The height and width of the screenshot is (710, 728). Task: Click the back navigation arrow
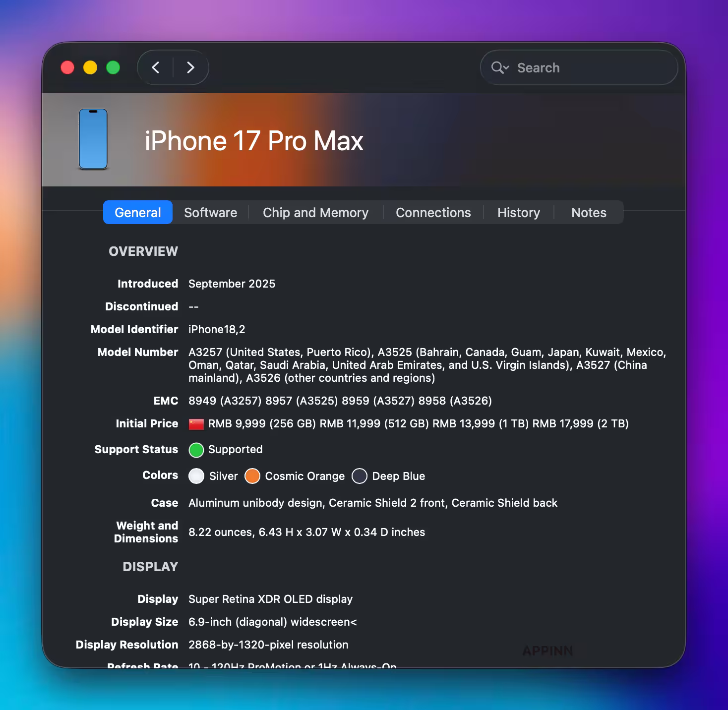click(155, 67)
